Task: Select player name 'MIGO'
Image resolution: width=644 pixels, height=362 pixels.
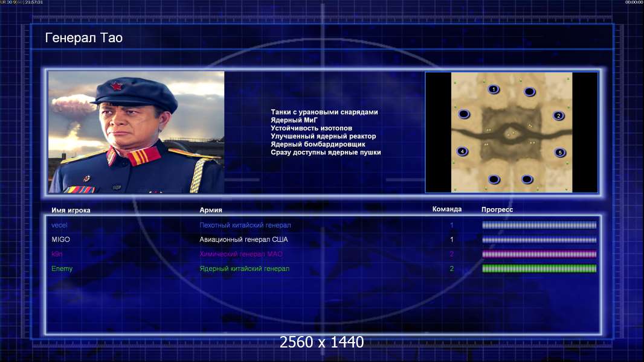Action: point(61,240)
